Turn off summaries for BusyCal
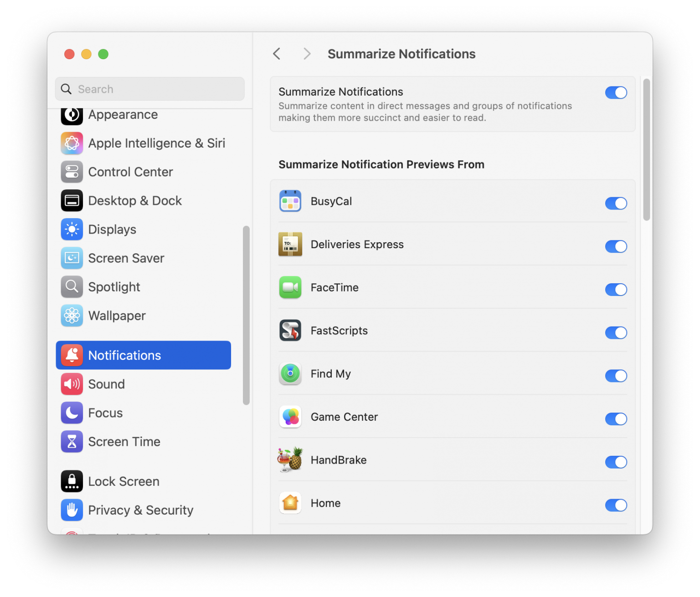The height and width of the screenshot is (597, 700). click(x=616, y=204)
